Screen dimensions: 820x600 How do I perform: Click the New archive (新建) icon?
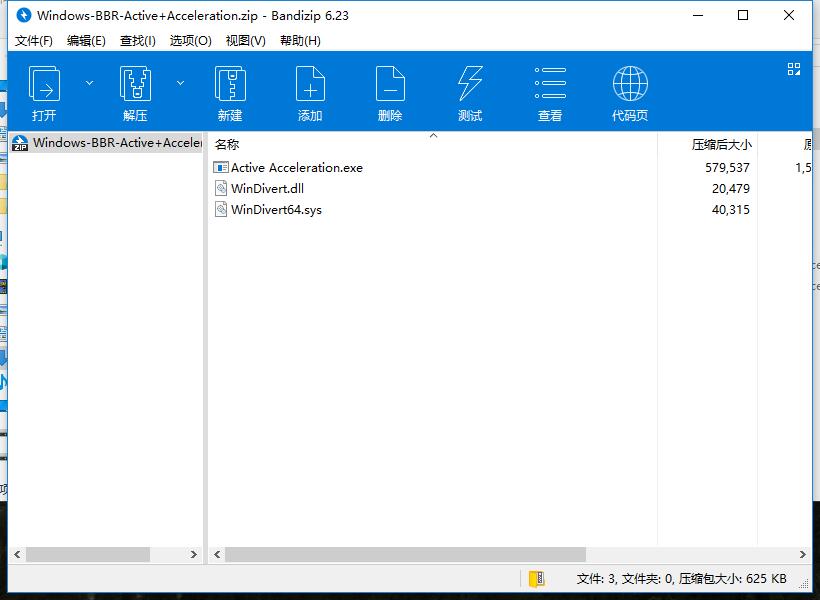tap(230, 84)
